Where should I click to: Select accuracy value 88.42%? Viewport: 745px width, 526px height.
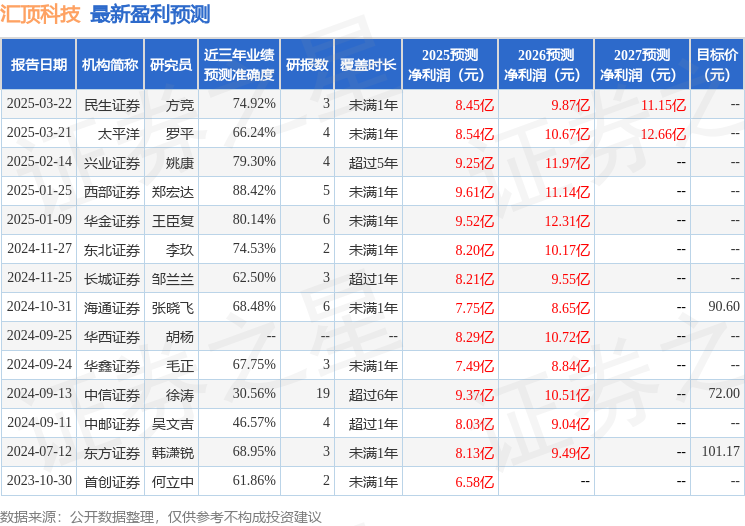[x=254, y=191]
